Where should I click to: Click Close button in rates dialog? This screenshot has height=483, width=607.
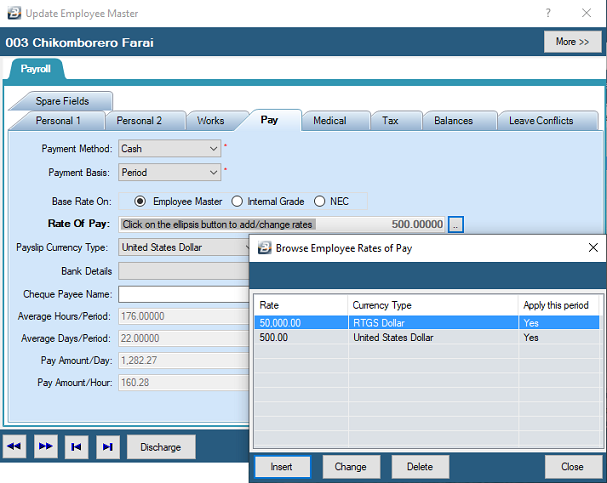coord(572,467)
